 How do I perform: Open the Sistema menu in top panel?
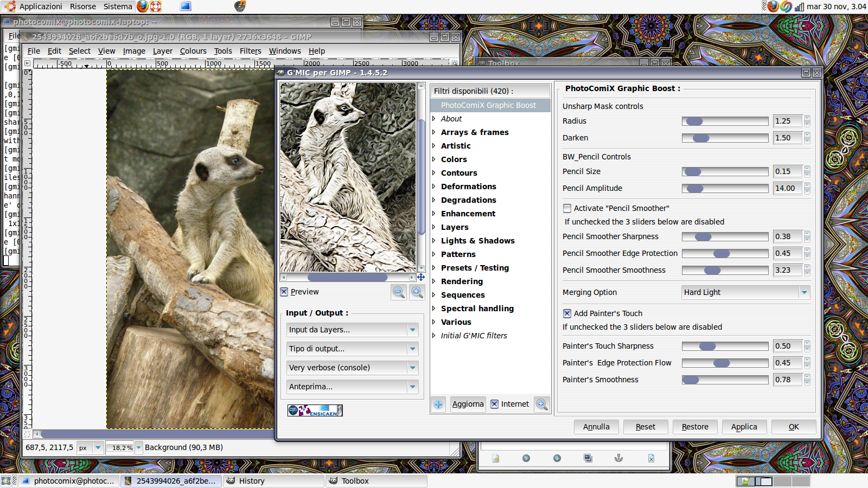(118, 7)
